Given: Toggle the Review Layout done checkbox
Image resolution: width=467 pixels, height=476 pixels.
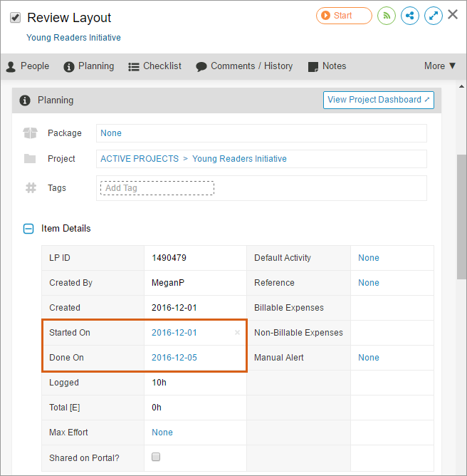Looking at the screenshot, I should [x=15, y=18].
